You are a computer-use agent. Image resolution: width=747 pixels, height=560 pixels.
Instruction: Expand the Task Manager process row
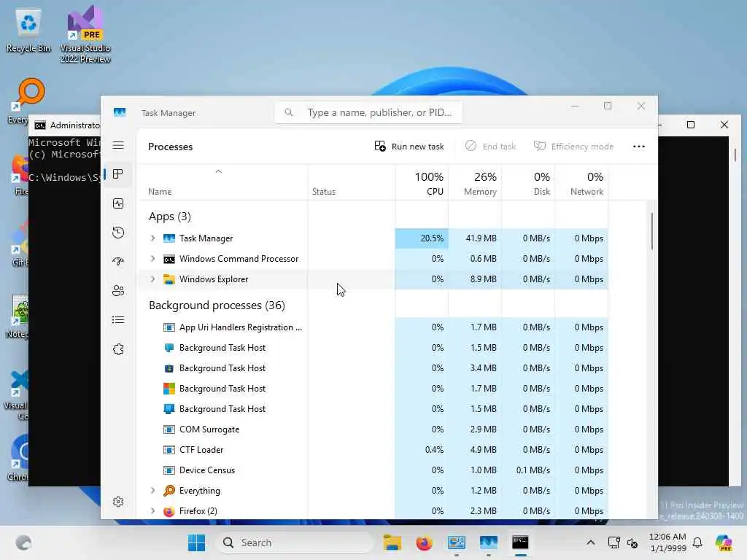[x=152, y=238]
